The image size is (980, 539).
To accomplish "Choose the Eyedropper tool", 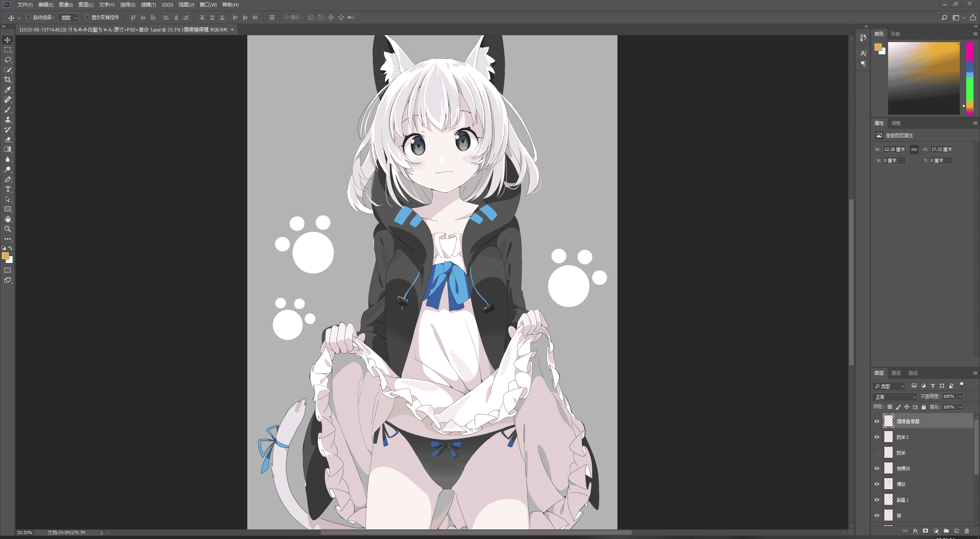I will tap(8, 90).
